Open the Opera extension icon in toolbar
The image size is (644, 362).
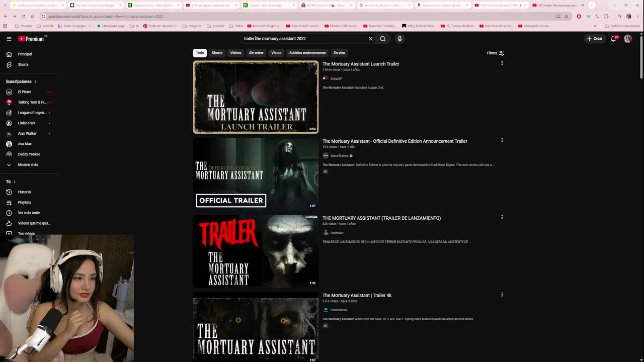[x=579, y=16]
